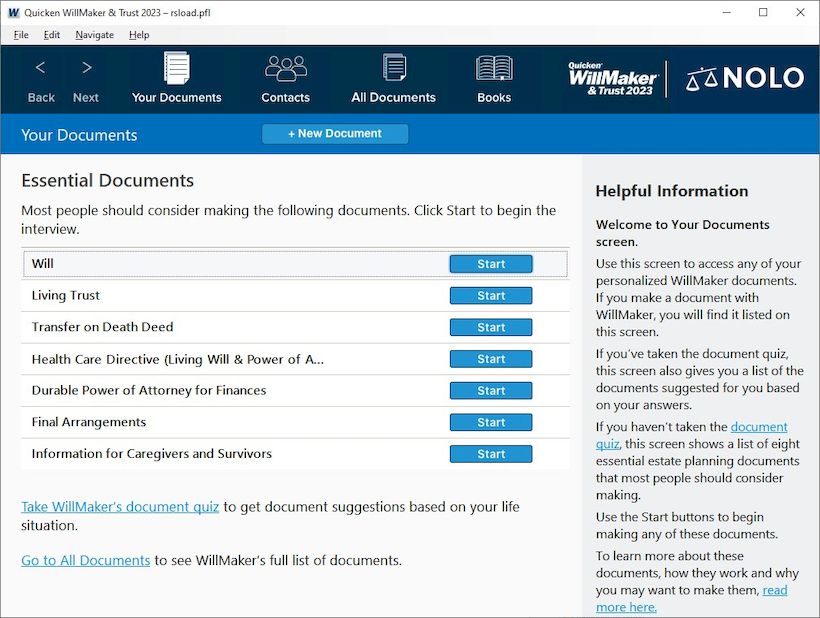Open the Help menu
Viewport: 820px width, 618px height.
click(x=139, y=35)
